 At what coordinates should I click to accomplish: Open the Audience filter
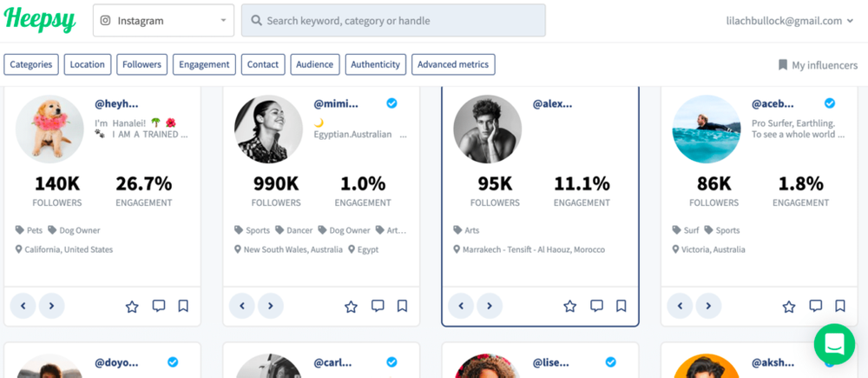tap(315, 64)
